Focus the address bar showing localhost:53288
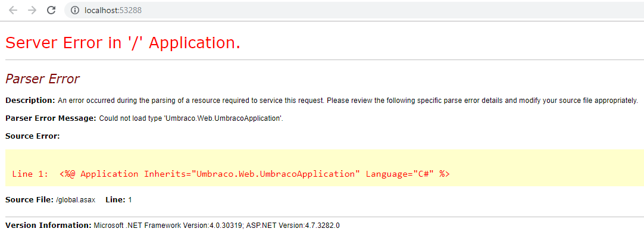The image size is (644, 241). click(x=354, y=10)
